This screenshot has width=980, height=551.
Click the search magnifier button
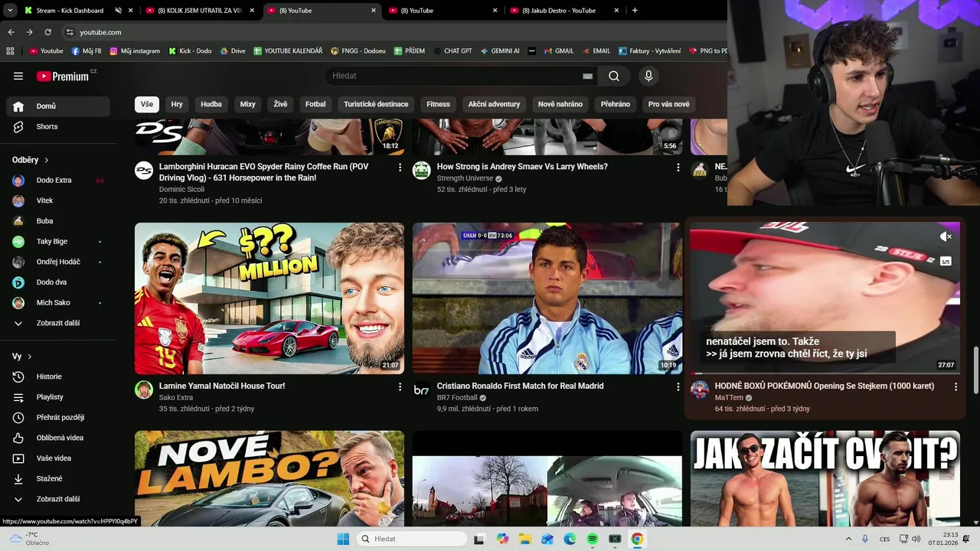614,76
